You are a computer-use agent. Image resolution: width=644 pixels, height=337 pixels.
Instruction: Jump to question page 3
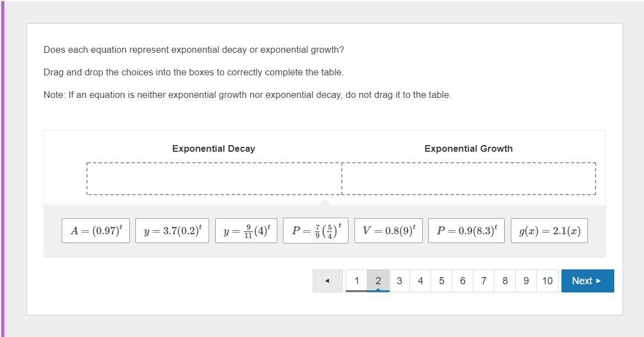[399, 281]
